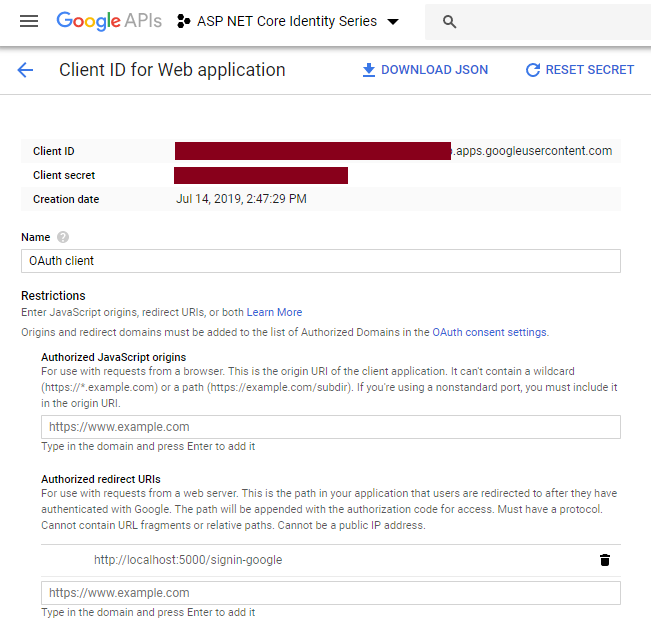Click the redacted Client secret value

coord(261,175)
